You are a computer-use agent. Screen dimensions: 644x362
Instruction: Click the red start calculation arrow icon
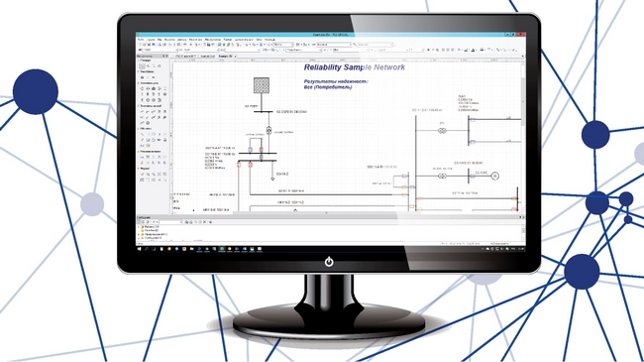(190, 45)
